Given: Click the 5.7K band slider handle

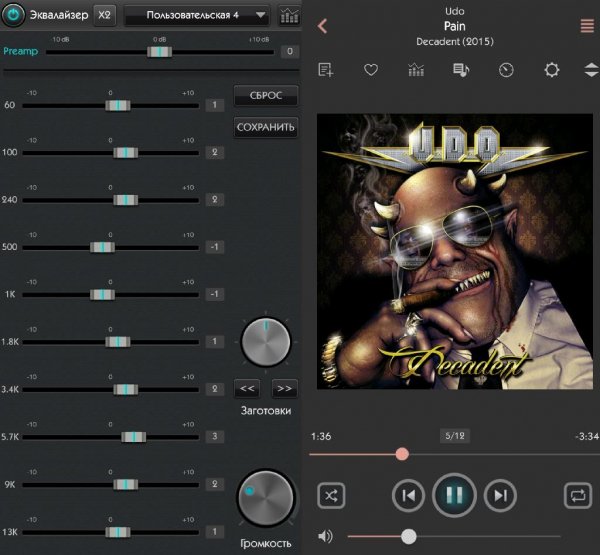Looking at the screenshot, I should (134, 437).
